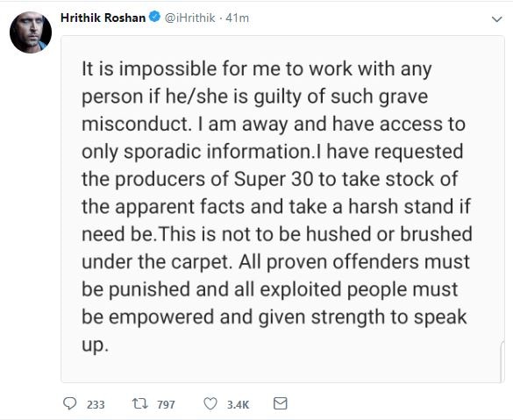
Task: Click the 'Super 30' text in statement
Action: pos(274,179)
